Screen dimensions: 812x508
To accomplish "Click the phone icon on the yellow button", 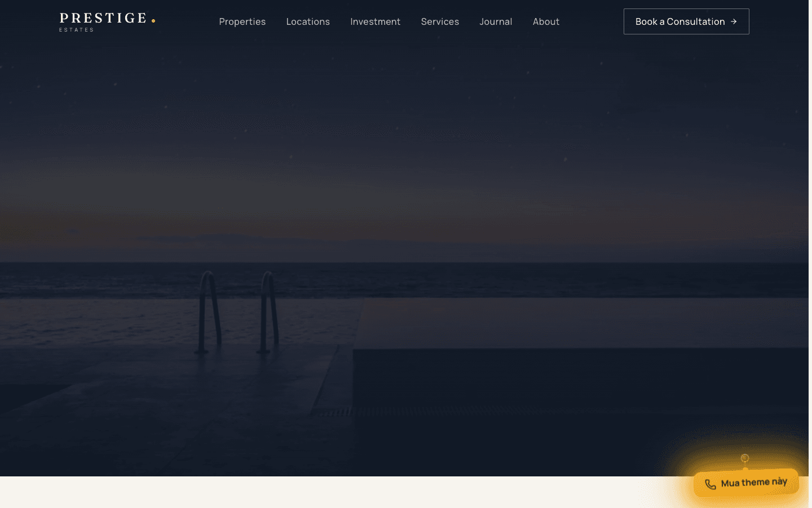I will 710,484.
